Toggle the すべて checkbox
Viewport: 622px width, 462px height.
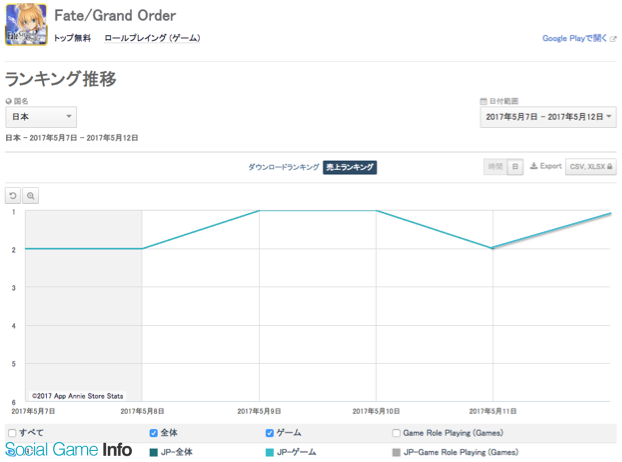(x=12, y=433)
